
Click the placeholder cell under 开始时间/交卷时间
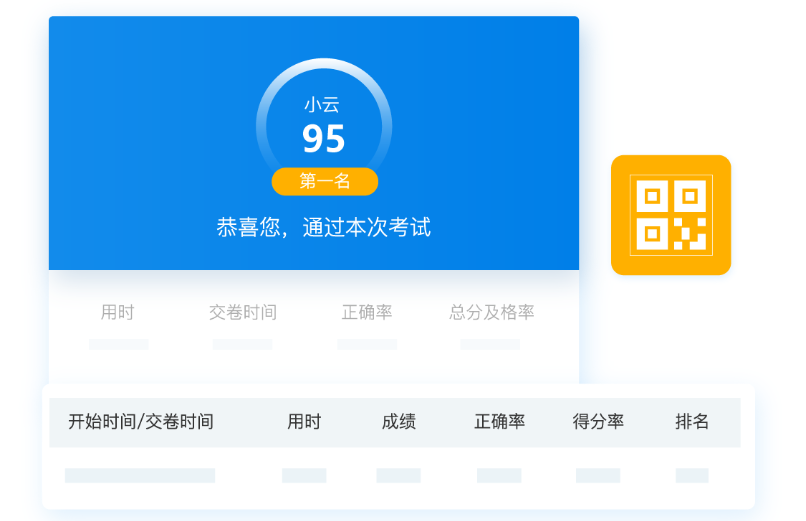tap(140, 475)
